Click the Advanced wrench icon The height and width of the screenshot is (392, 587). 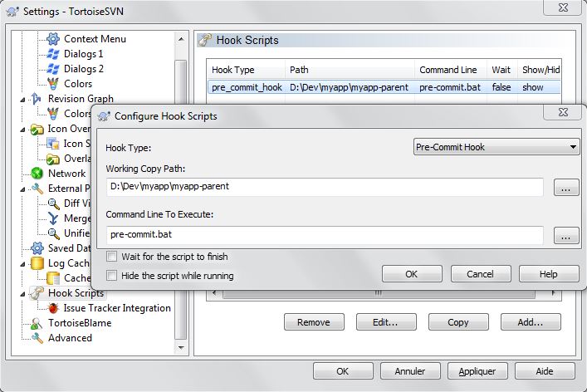point(37,338)
